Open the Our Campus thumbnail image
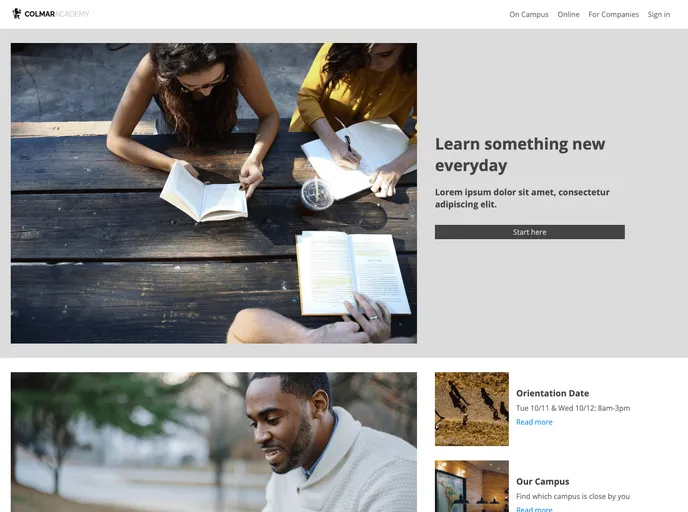This screenshot has height=512, width=688. pos(472,486)
